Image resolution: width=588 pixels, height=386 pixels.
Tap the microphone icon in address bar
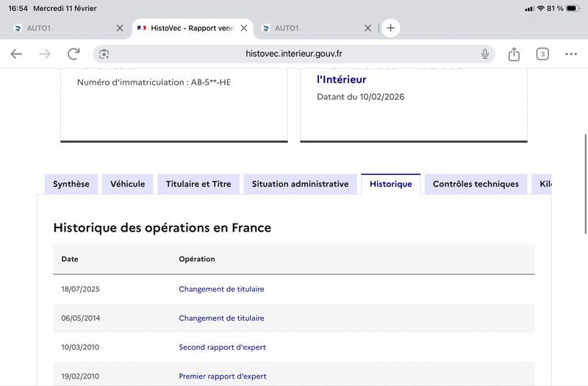point(485,54)
